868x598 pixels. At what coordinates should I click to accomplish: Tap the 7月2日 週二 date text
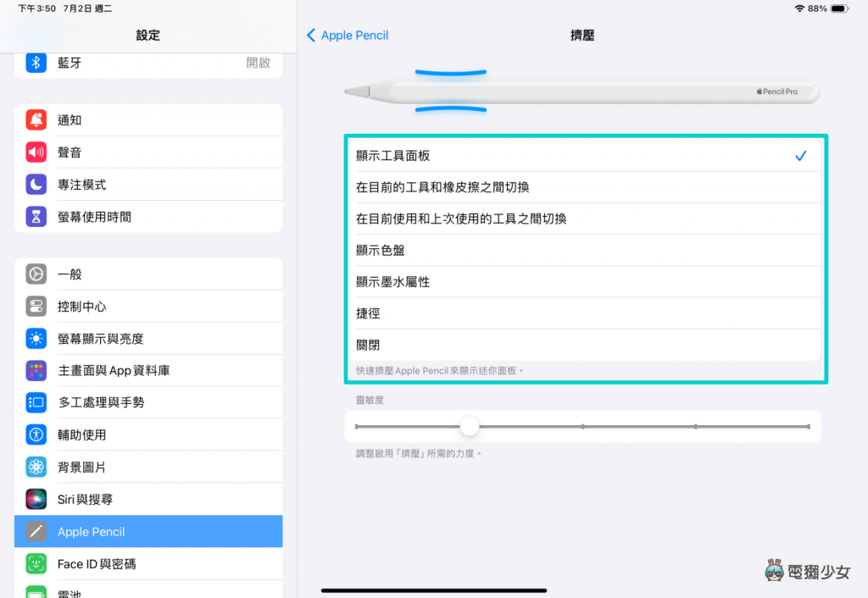pyautogui.click(x=87, y=8)
